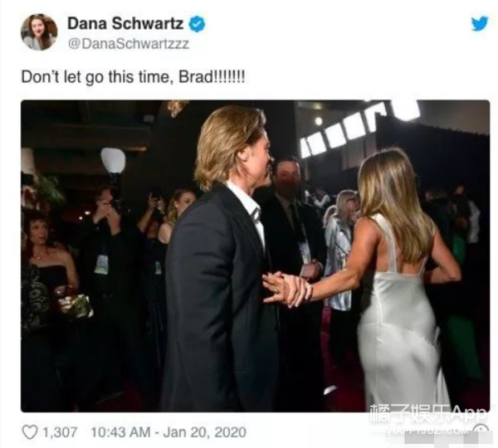Click the word Brad in the tweet
The image size is (498, 448).
pos(195,77)
